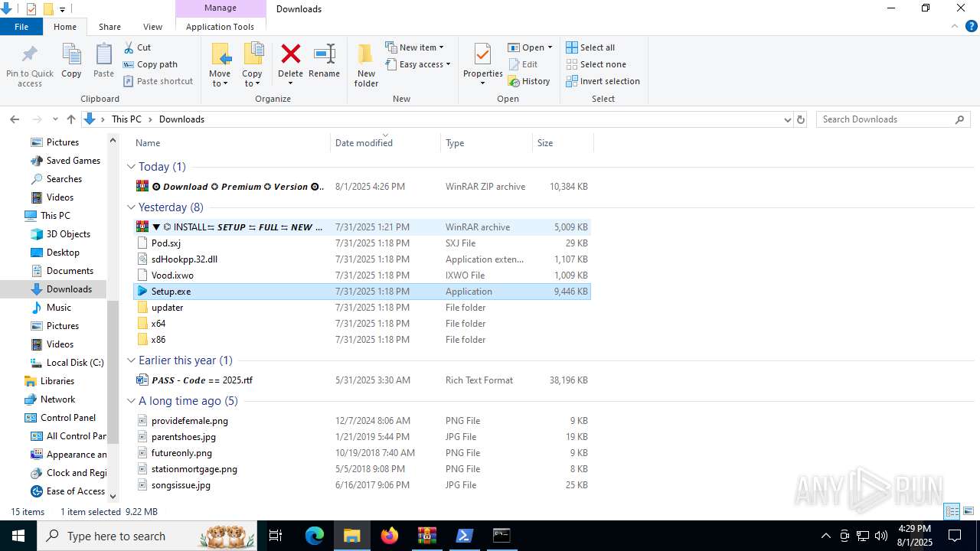Switch to details view in status bar

[x=952, y=511]
